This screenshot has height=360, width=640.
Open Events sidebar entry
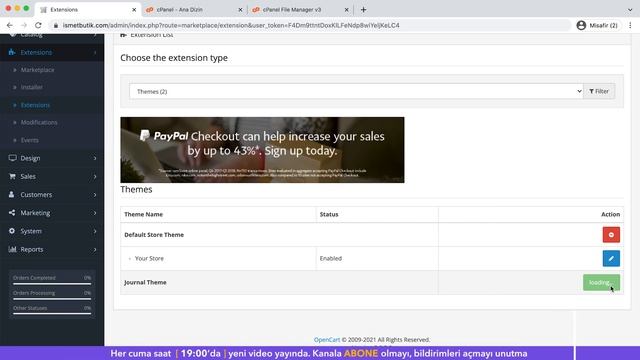tap(29, 140)
